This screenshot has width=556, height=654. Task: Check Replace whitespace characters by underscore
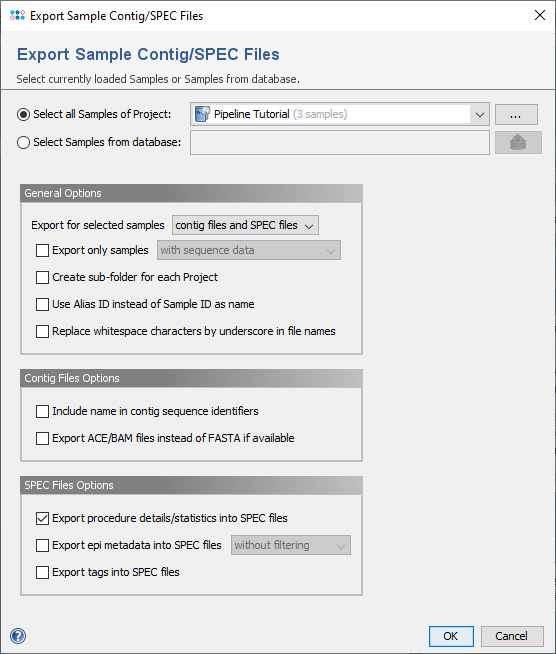[42, 332]
